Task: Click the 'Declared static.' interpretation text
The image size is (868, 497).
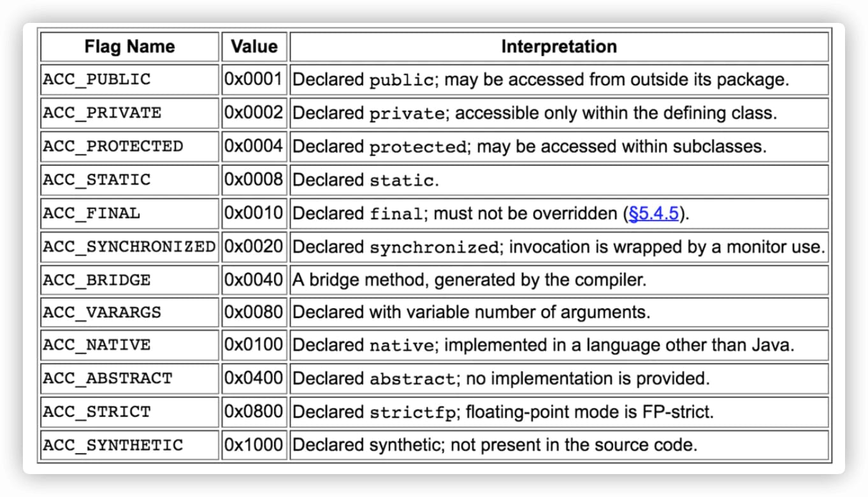Action: [366, 180]
